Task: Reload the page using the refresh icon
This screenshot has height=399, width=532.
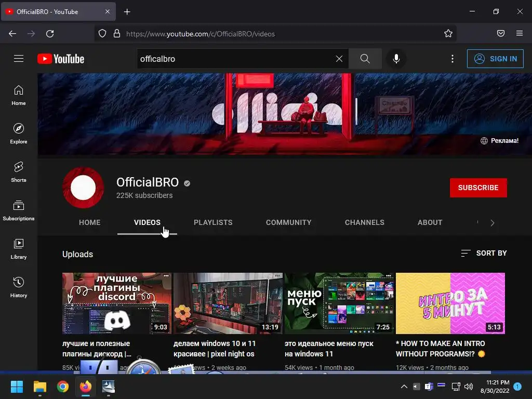Action: [50, 34]
